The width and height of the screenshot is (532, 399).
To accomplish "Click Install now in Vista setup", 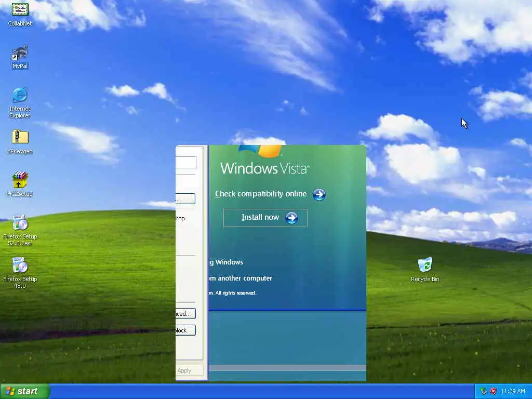I will point(265,218).
